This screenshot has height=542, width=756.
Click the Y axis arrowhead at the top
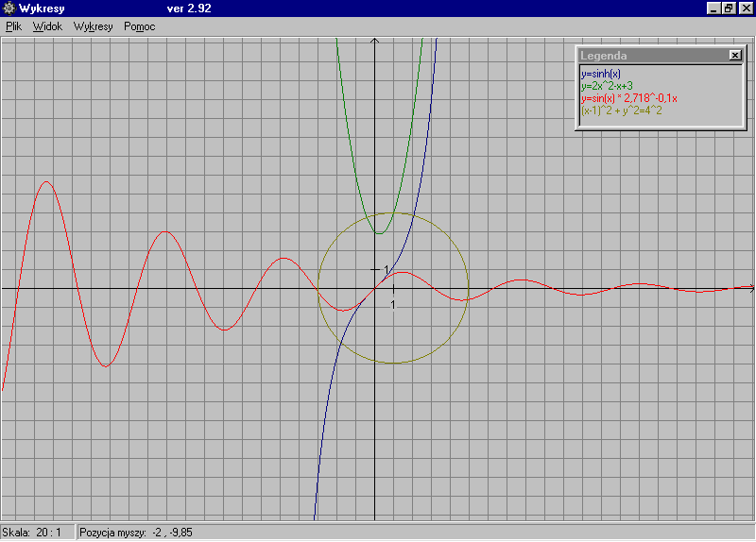[375, 41]
